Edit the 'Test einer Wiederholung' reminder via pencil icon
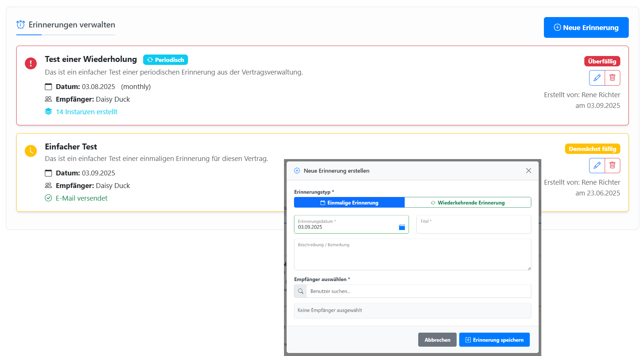644x356 pixels. 597,78
